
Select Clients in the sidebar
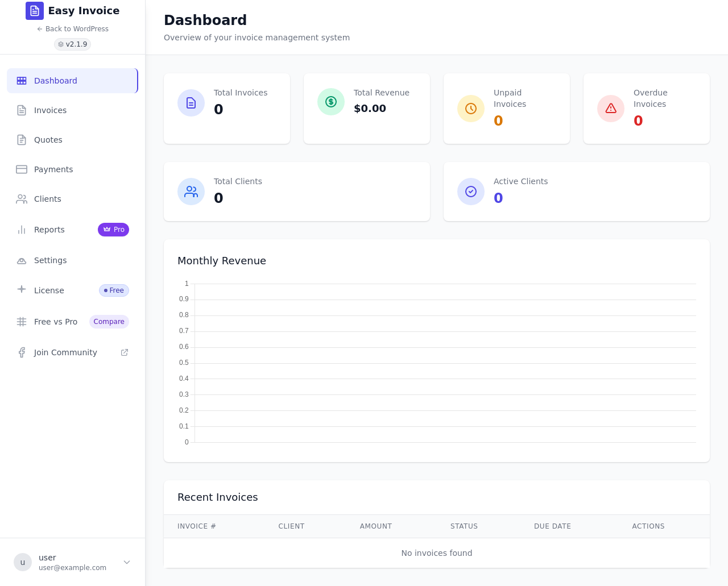tap(72, 199)
